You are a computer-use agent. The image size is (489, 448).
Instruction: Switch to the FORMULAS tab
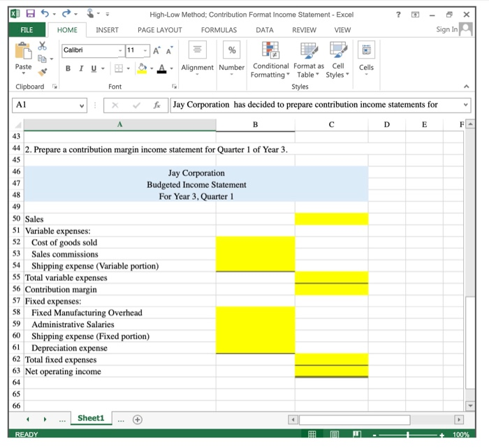click(219, 30)
